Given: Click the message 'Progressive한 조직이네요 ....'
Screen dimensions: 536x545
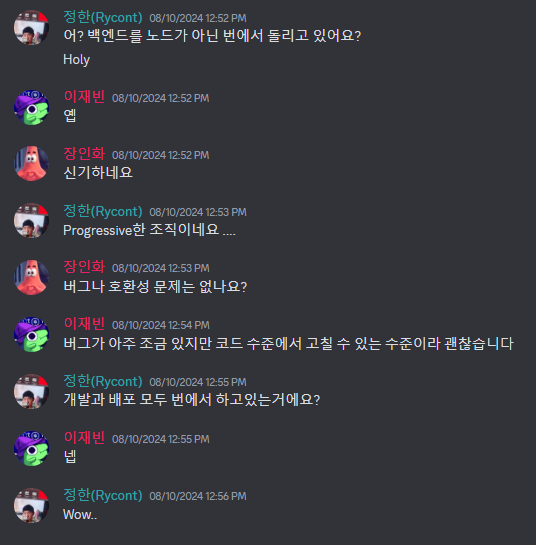Looking at the screenshot, I should point(149,230).
